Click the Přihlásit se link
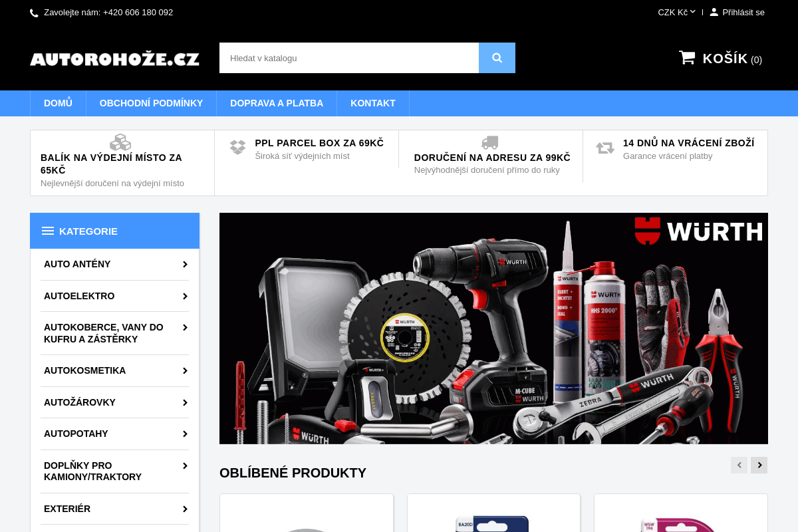The width and height of the screenshot is (798, 532). 743,12
